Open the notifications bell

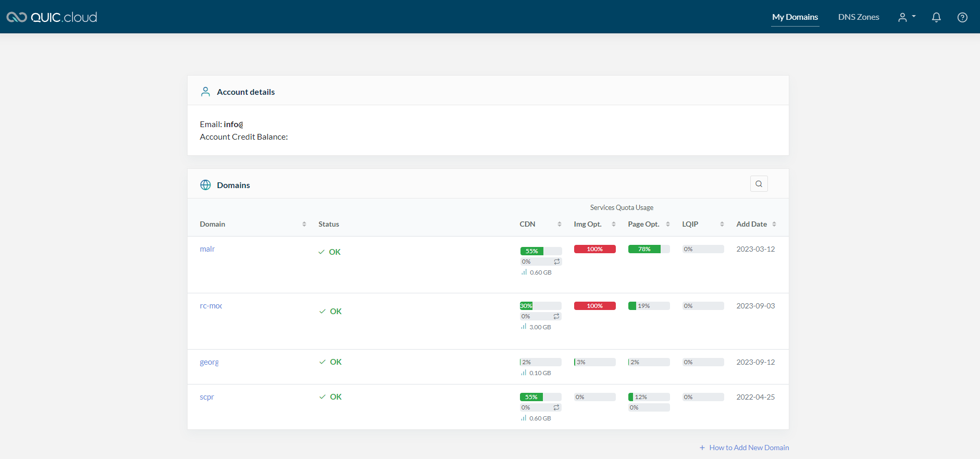pyautogui.click(x=936, y=17)
